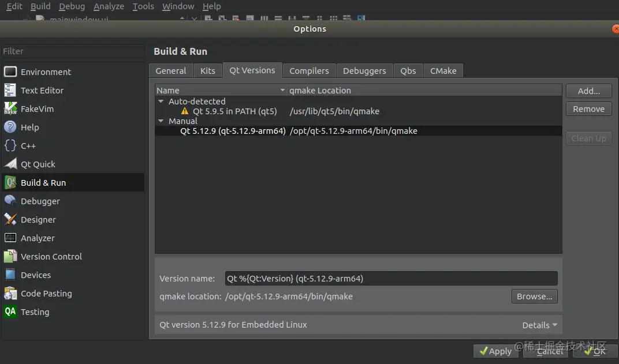Open the CMake tab
The height and width of the screenshot is (364, 619).
click(443, 71)
